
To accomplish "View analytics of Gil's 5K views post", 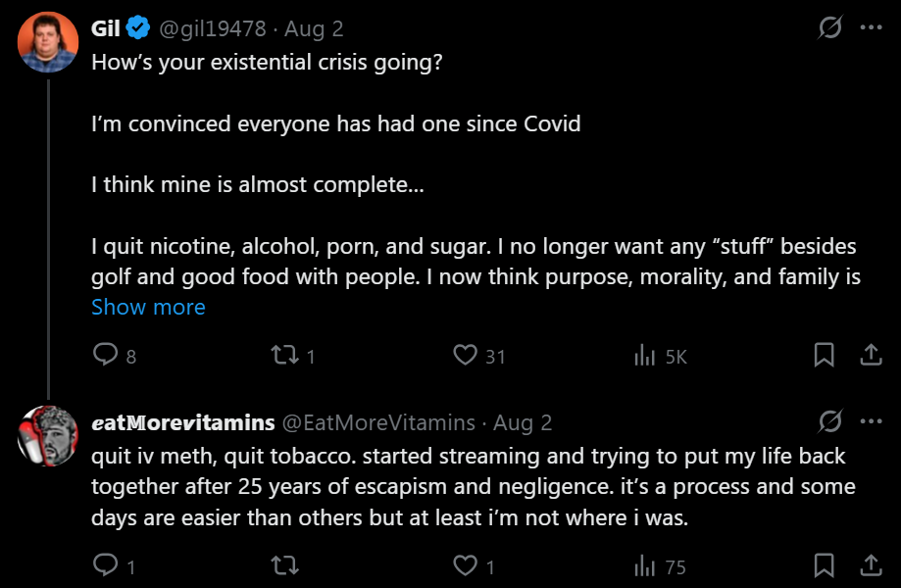I will (645, 356).
